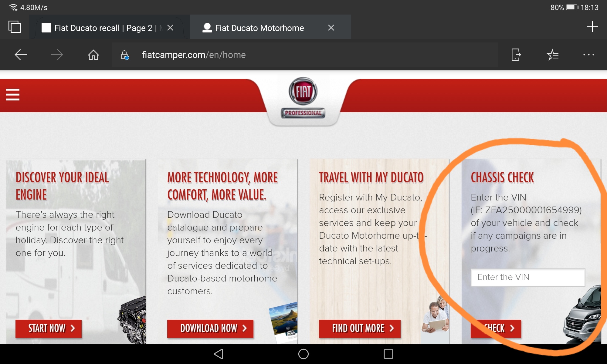Open More Technology More Comfort heading
607x364 pixels.
coord(222,186)
